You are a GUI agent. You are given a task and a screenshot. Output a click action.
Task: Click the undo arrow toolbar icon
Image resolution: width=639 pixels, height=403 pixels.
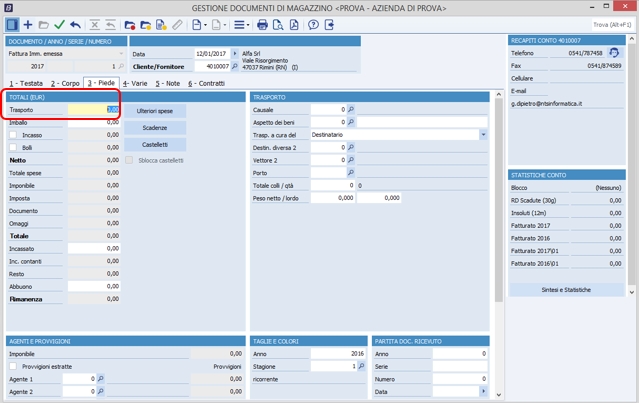click(76, 24)
